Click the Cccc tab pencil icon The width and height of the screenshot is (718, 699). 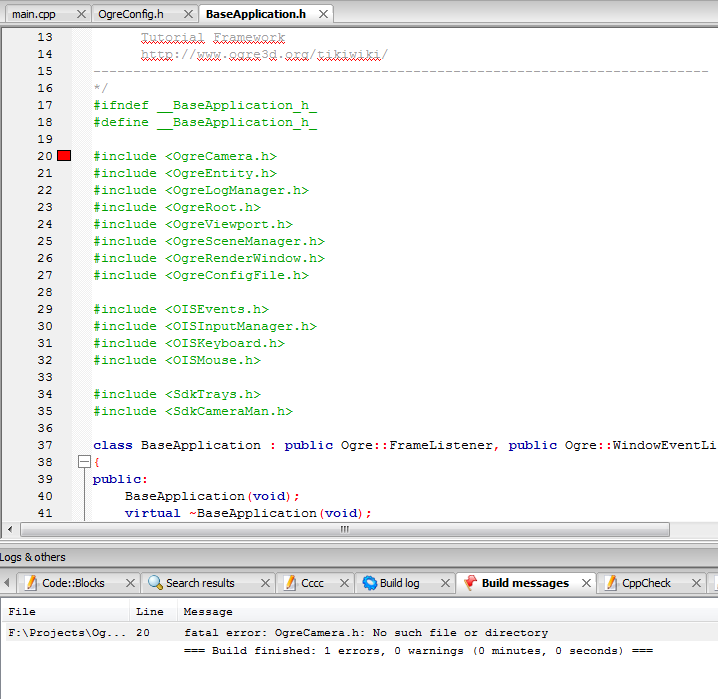(290, 583)
